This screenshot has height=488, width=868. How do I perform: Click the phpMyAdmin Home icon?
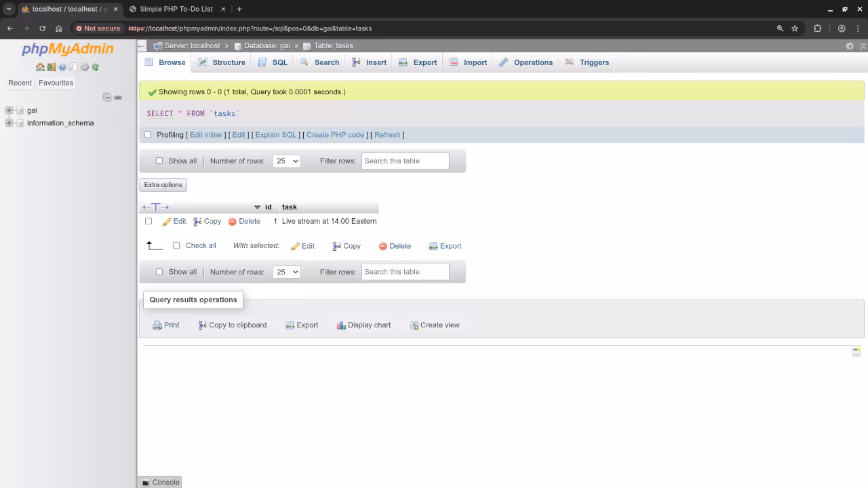coord(40,67)
